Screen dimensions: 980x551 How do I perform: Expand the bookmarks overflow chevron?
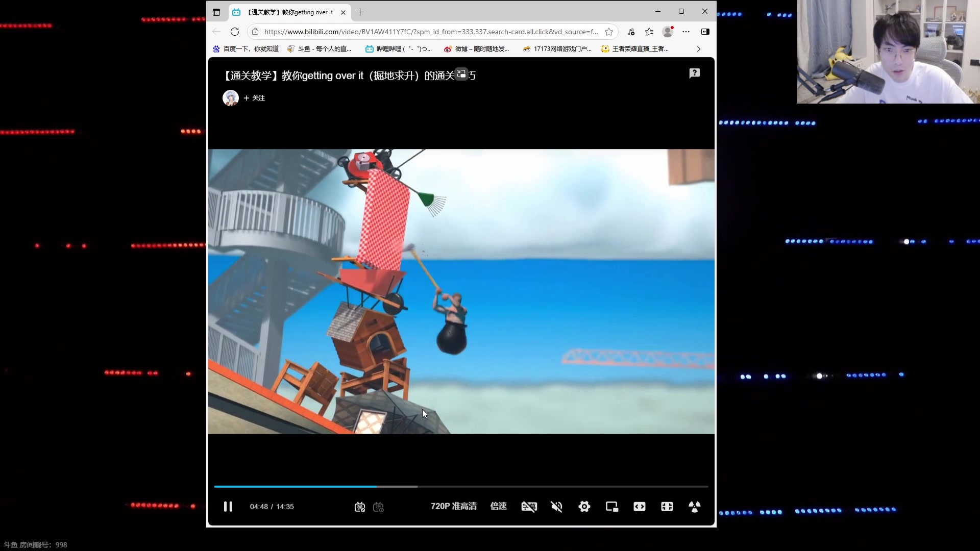coord(698,49)
